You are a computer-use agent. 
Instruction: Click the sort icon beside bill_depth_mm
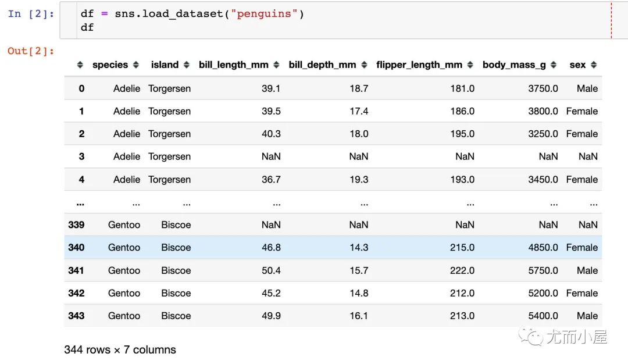pyautogui.click(x=364, y=65)
